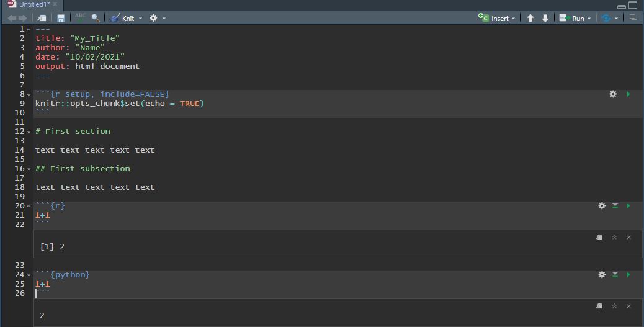Image resolution: width=644 pixels, height=327 pixels.
Task: Fold the First section heading
Action: (x=29, y=132)
